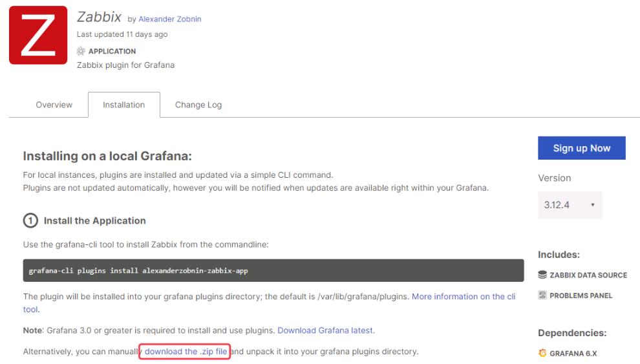Click the Last updated 11 days ago text
The width and height of the screenshot is (640, 364).
[122, 34]
